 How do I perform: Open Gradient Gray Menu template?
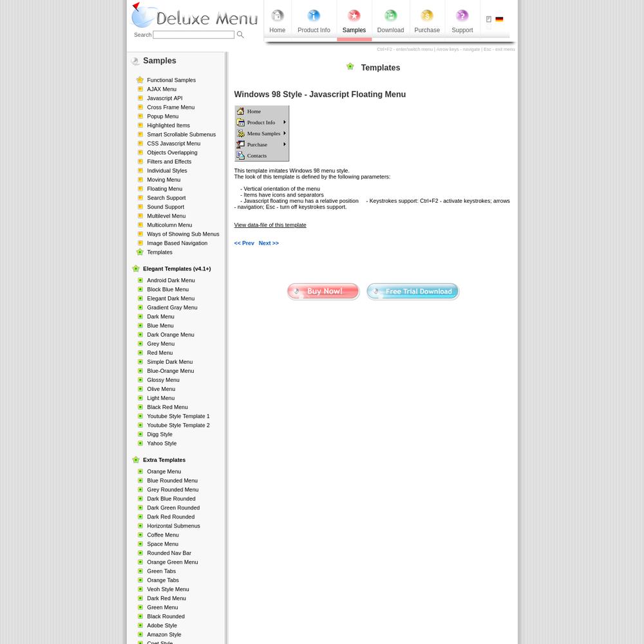click(172, 307)
